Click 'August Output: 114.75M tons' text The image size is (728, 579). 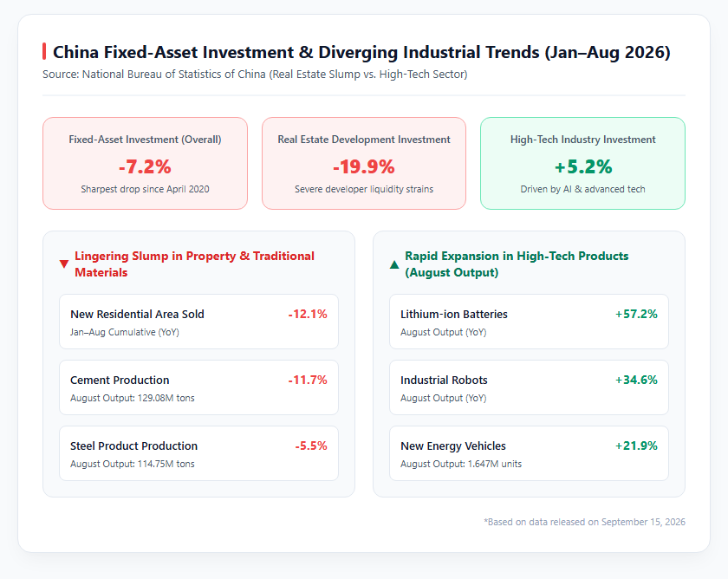133,464
